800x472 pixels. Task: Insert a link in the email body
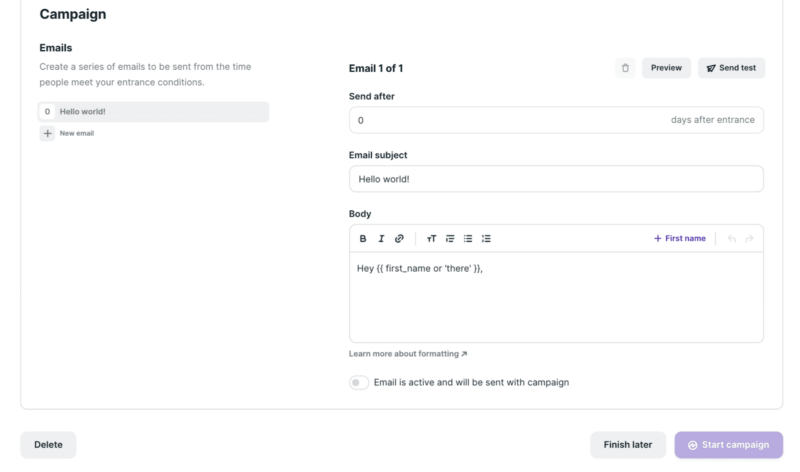[x=399, y=239]
